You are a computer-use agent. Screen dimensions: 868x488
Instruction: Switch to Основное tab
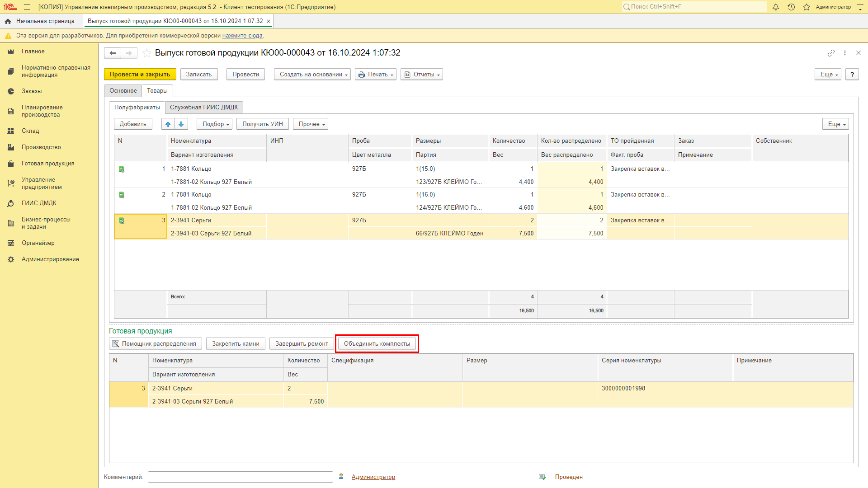pos(123,91)
